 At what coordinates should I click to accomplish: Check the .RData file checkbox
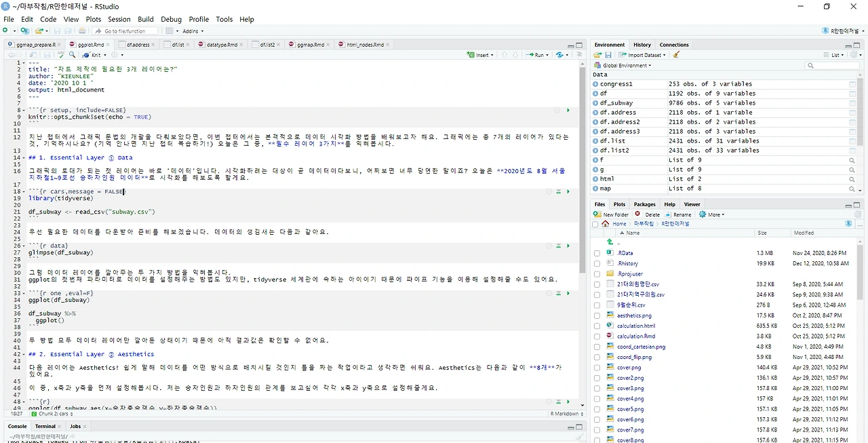(597, 253)
